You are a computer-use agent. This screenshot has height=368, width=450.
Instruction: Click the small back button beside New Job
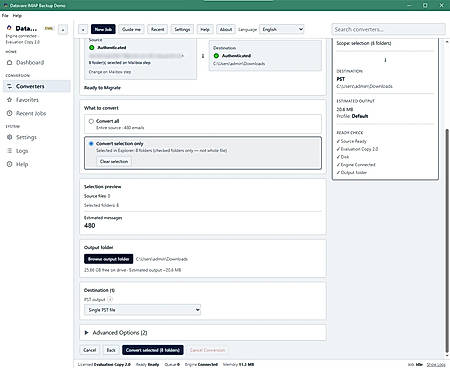point(83,30)
